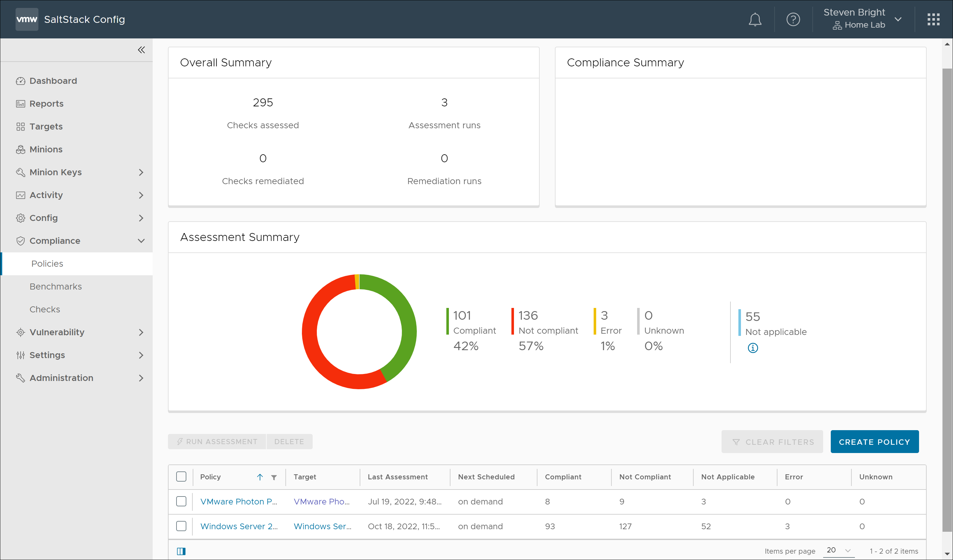
Task: Sort by Policy using arrow icon
Action: 260,477
